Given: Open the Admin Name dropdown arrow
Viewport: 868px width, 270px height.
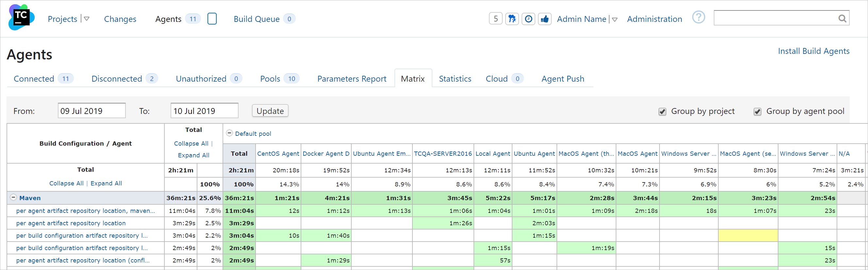Looking at the screenshot, I should click(615, 20).
